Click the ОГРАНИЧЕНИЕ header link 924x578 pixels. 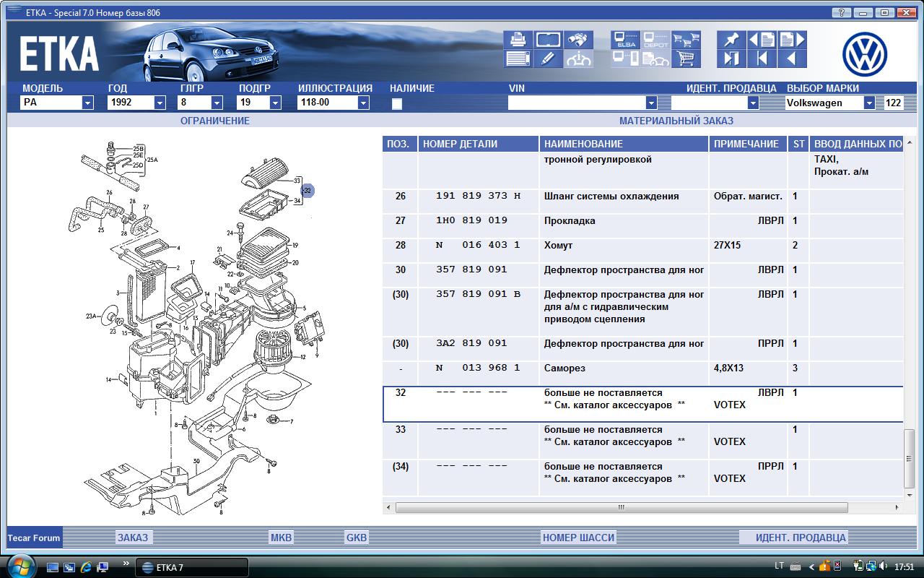pos(215,121)
